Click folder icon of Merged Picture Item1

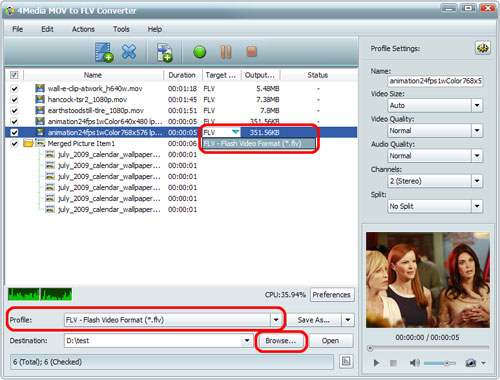[28, 143]
